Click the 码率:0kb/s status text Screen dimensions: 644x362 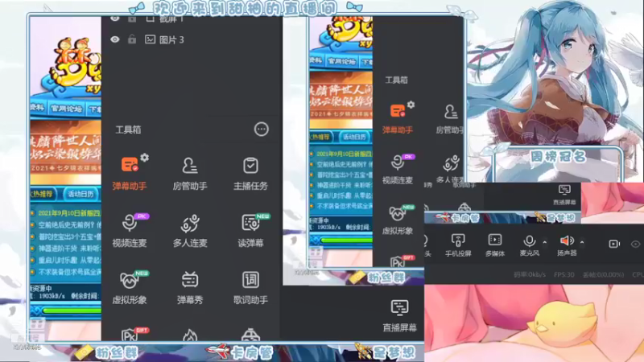[x=530, y=274]
